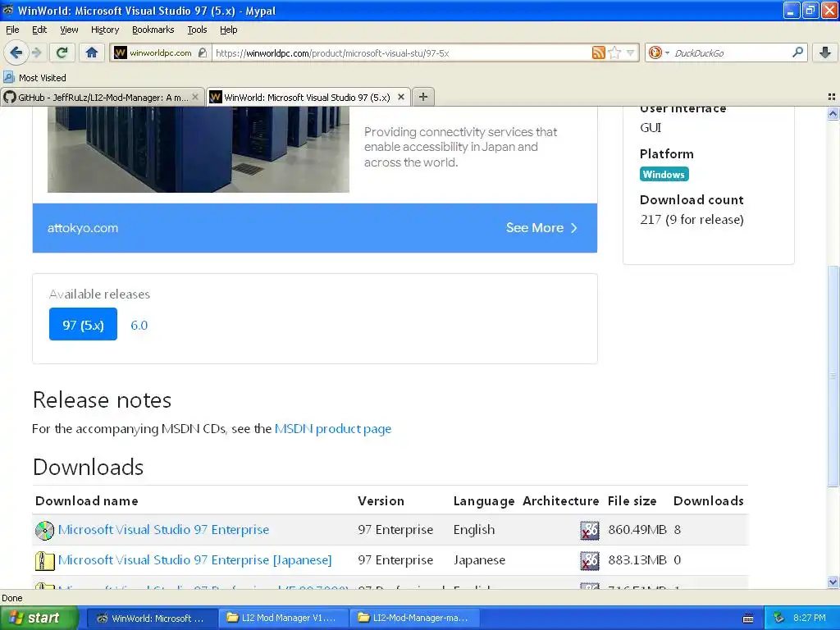Click the network tray icon near clock
The image size is (840, 630).
tap(779, 618)
